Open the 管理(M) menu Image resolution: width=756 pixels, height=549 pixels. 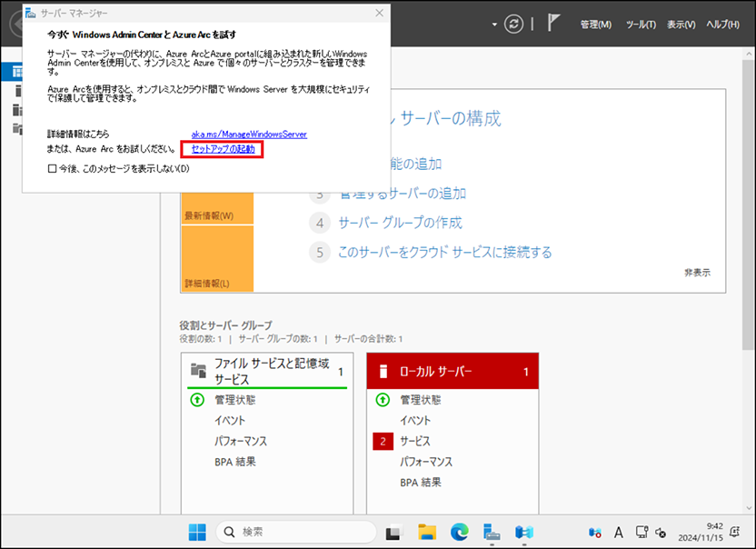(595, 25)
